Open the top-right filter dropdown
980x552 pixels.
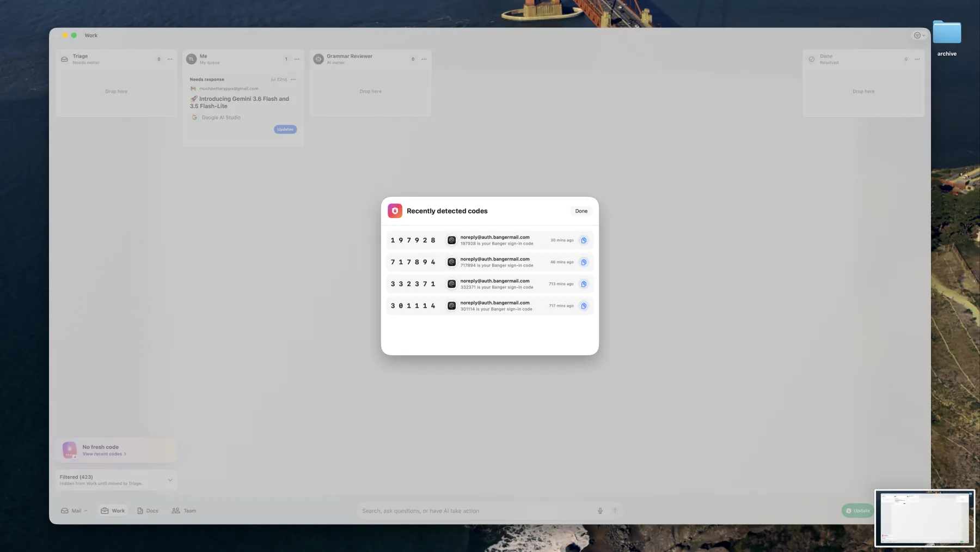coord(919,35)
